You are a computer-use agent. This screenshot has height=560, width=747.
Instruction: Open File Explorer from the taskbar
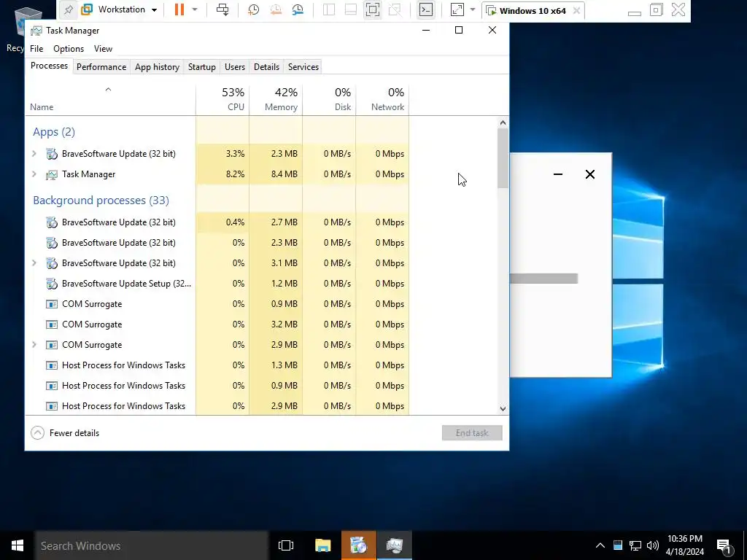tap(322, 545)
